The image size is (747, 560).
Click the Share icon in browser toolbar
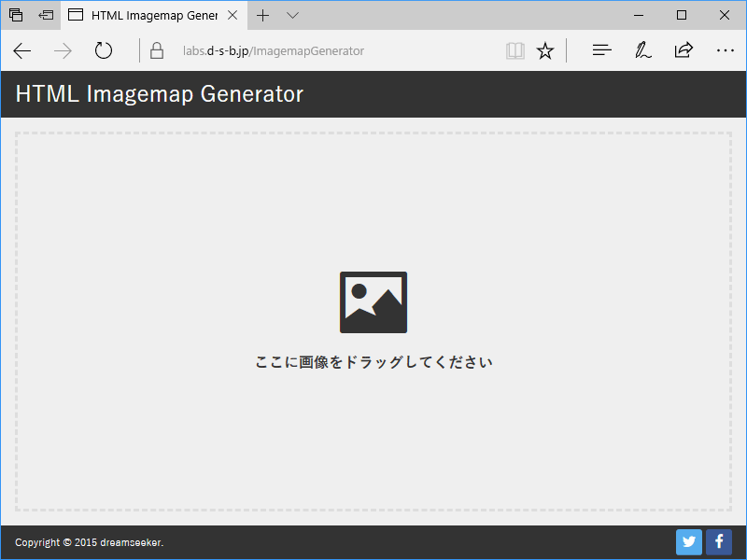click(x=684, y=51)
